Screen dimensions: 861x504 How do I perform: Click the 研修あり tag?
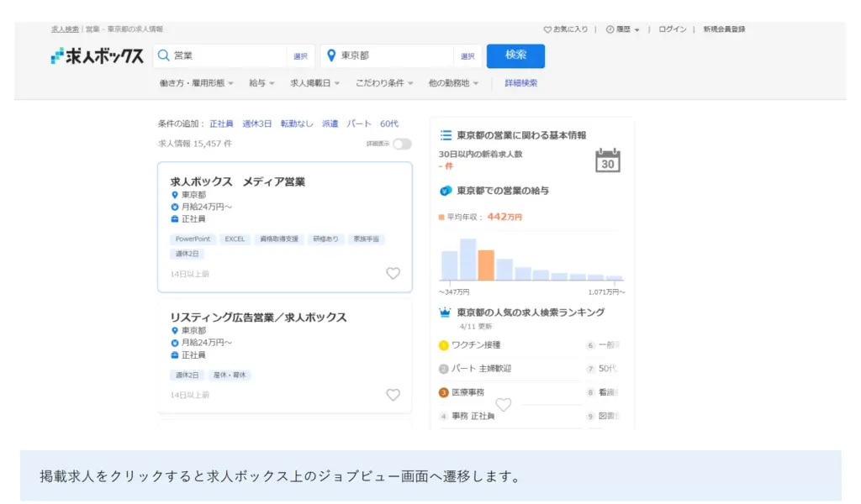tap(325, 239)
